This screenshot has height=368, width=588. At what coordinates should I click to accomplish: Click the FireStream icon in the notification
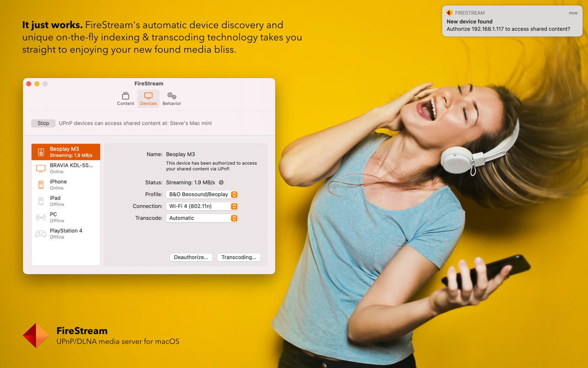click(449, 13)
